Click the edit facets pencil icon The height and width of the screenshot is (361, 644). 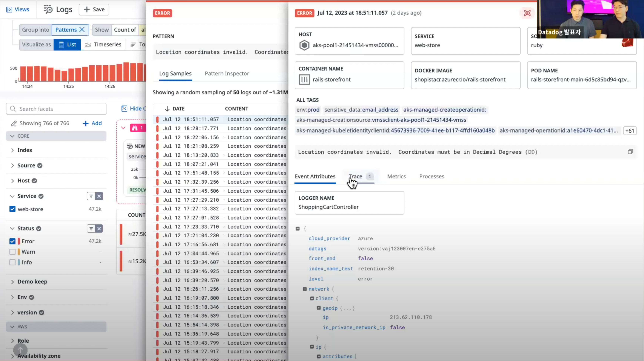(14, 123)
